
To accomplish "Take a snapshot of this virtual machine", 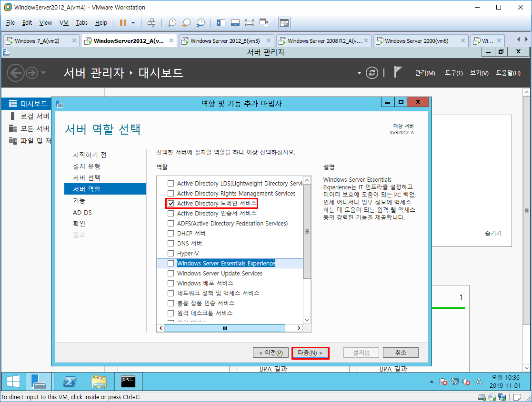I will 172,23.
